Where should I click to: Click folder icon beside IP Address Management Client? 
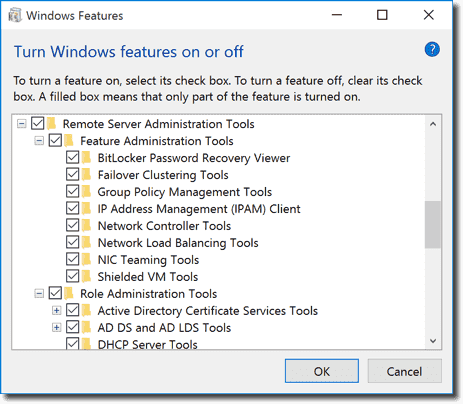tap(86, 208)
